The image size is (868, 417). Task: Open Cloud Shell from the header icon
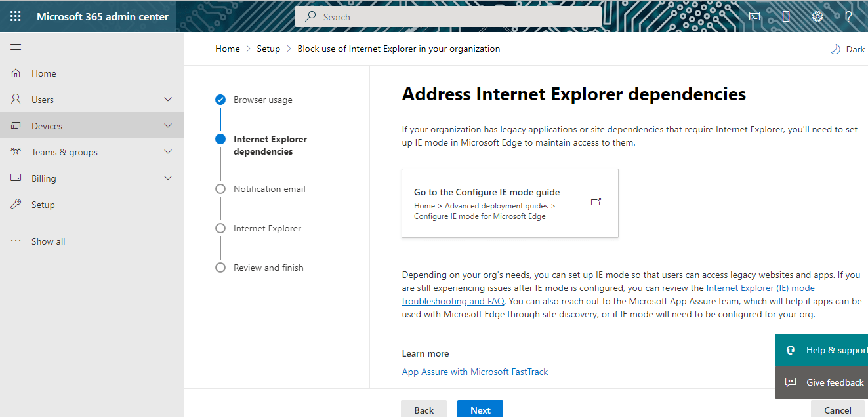(x=754, y=16)
